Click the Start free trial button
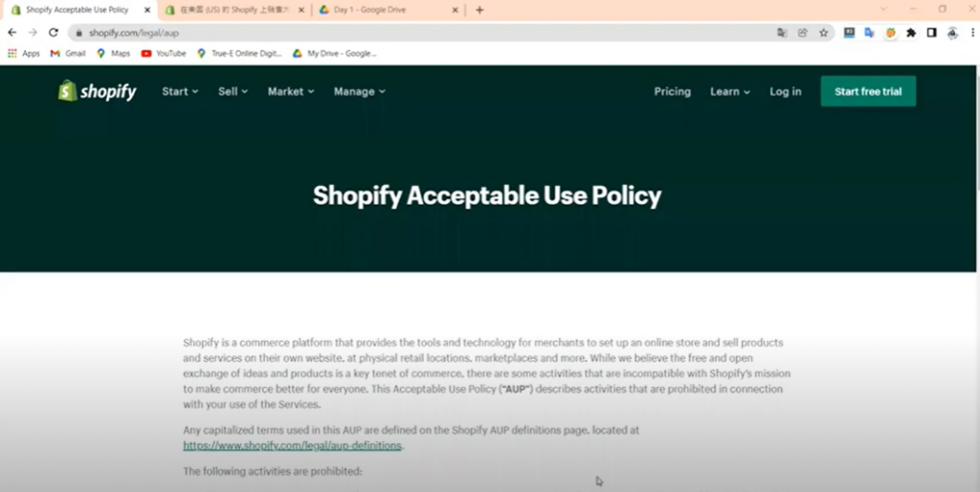The image size is (980, 492). pos(867,92)
